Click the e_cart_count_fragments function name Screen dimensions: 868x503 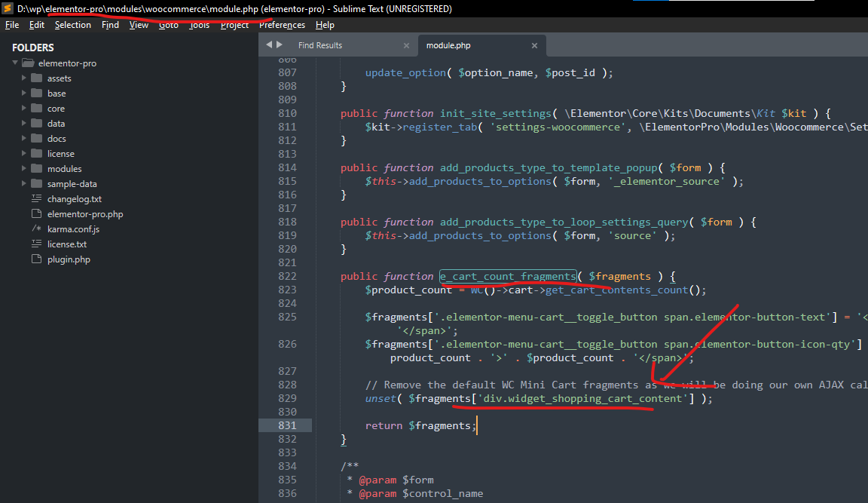[508, 276]
